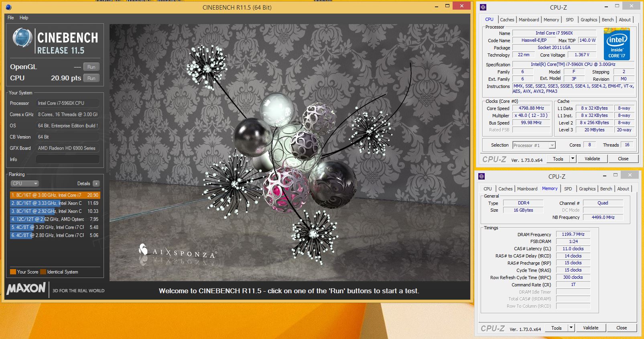This screenshot has height=339, width=644.
Task: Open the File menu in Cinebench
Action: tap(11, 18)
